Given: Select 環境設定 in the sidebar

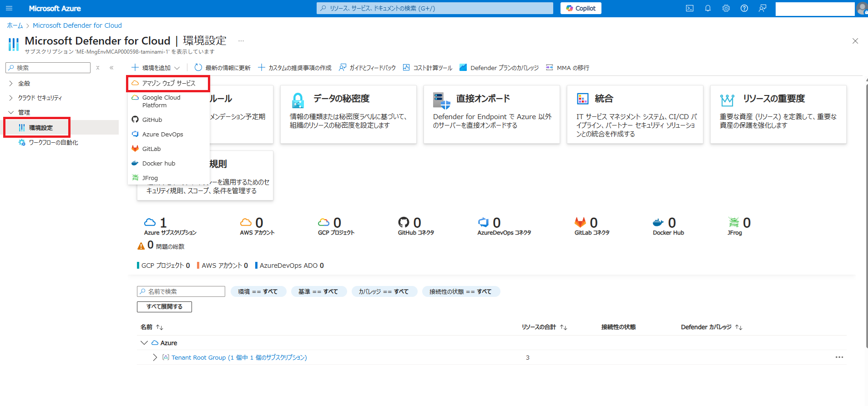Looking at the screenshot, I should (41, 128).
